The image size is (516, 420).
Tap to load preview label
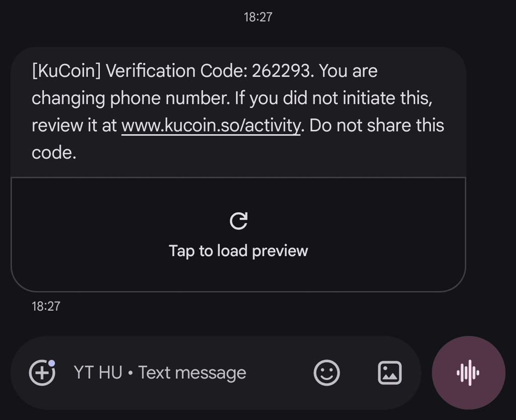[238, 251]
